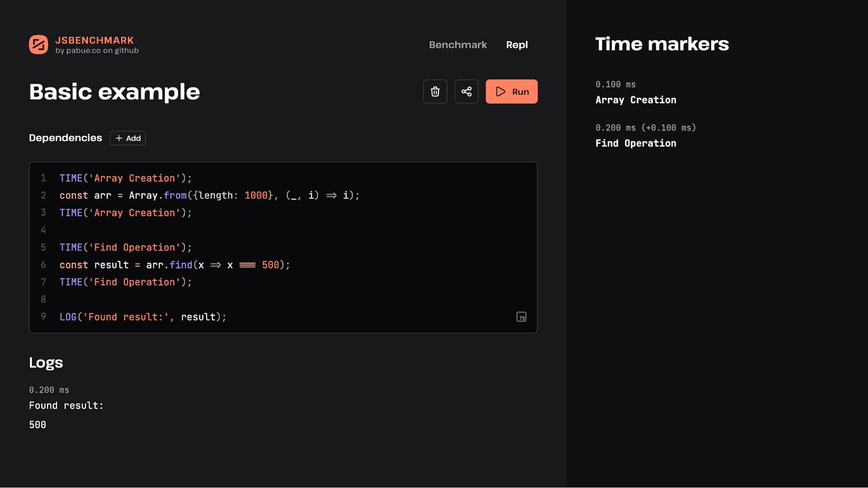This screenshot has width=868, height=488.
Task: Click the play icon inside Run button
Action: point(500,92)
